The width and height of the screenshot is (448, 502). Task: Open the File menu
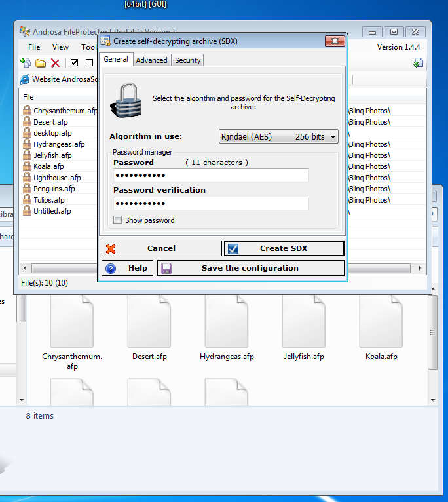pyautogui.click(x=34, y=47)
